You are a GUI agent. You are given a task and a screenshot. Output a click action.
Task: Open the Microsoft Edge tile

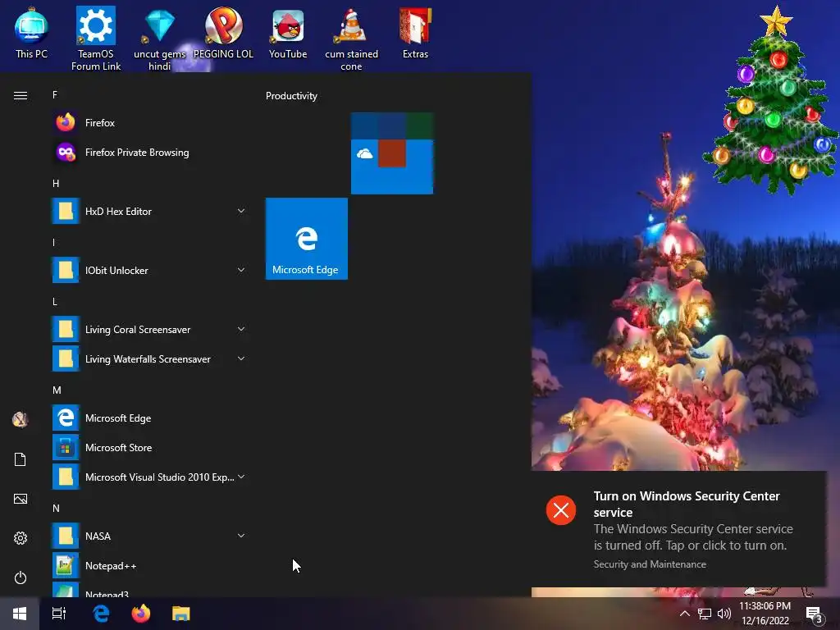tap(307, 239)
